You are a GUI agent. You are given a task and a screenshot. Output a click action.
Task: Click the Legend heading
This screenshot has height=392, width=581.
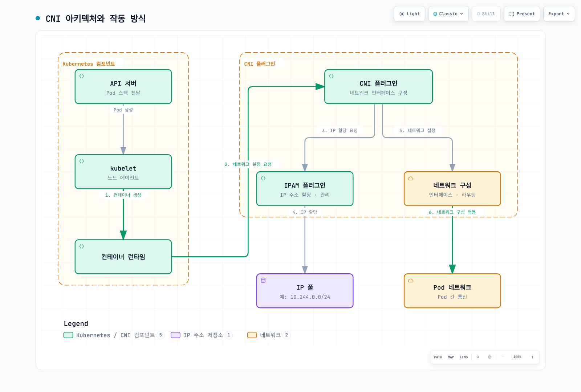[76, 323]
